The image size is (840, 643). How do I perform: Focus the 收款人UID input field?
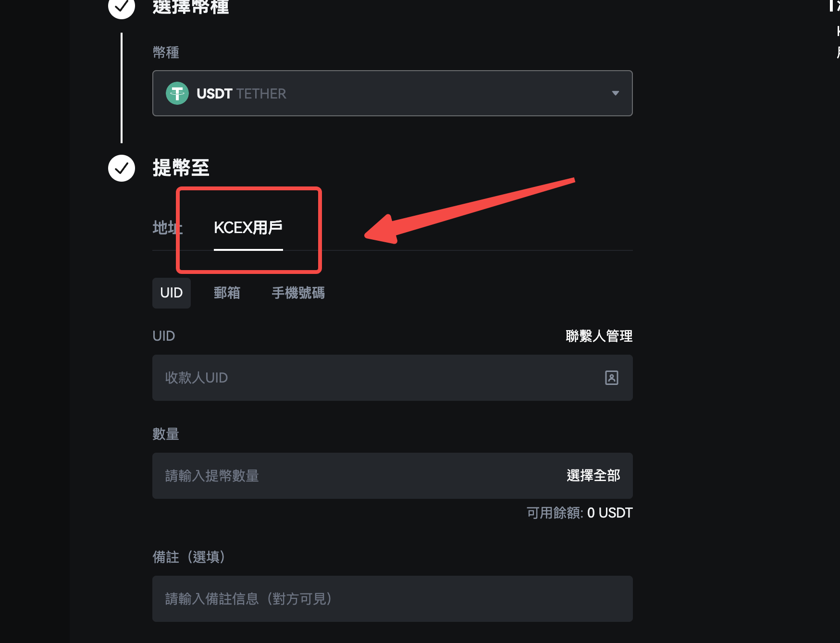(x=392, y=378)
